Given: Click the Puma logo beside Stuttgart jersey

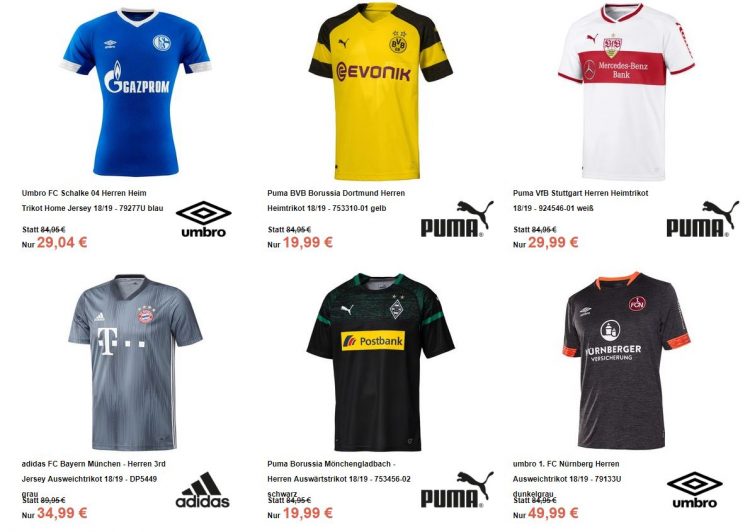Looking at the screenshot, I should [703, 219].
